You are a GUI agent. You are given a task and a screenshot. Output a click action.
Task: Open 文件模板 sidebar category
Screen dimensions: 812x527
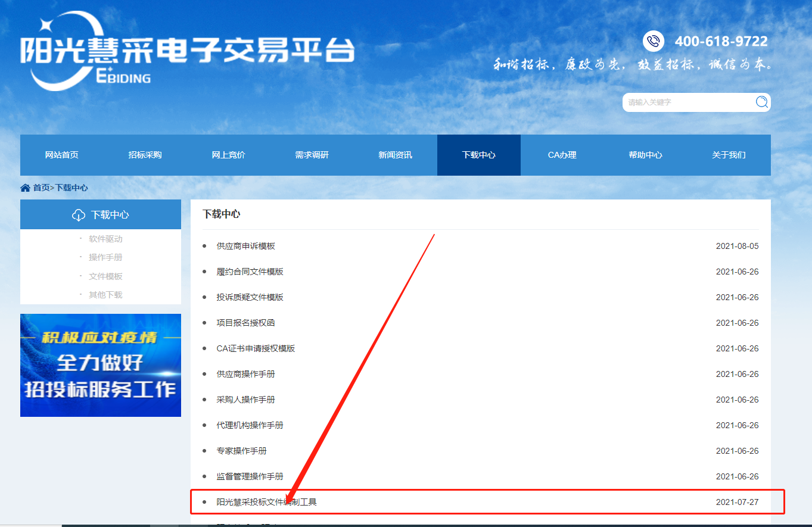coord(105,276)
